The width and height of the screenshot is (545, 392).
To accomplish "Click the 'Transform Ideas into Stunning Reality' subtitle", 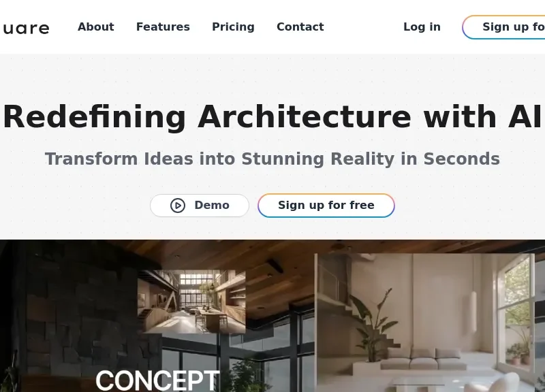I will tap(272, 159).
